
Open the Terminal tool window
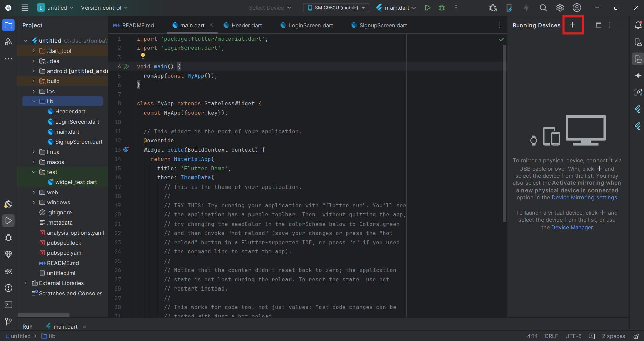pyautogui.click(x=8, y=305)
